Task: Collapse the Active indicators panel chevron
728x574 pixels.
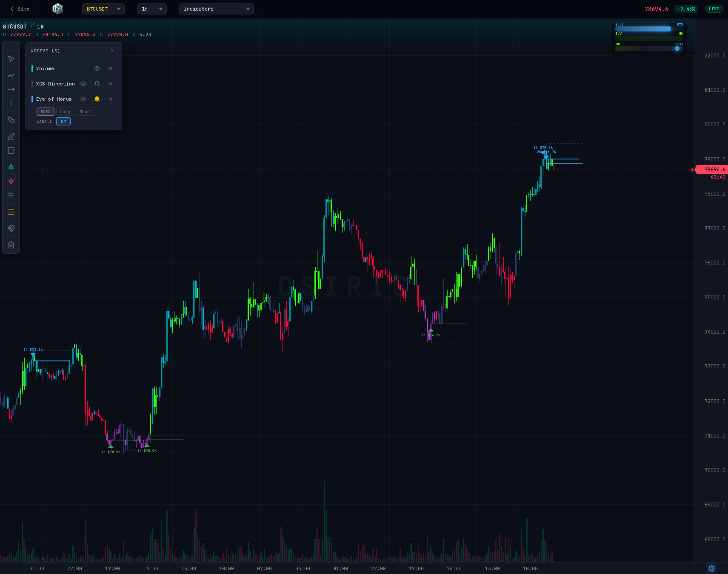Action: point(112,51)
